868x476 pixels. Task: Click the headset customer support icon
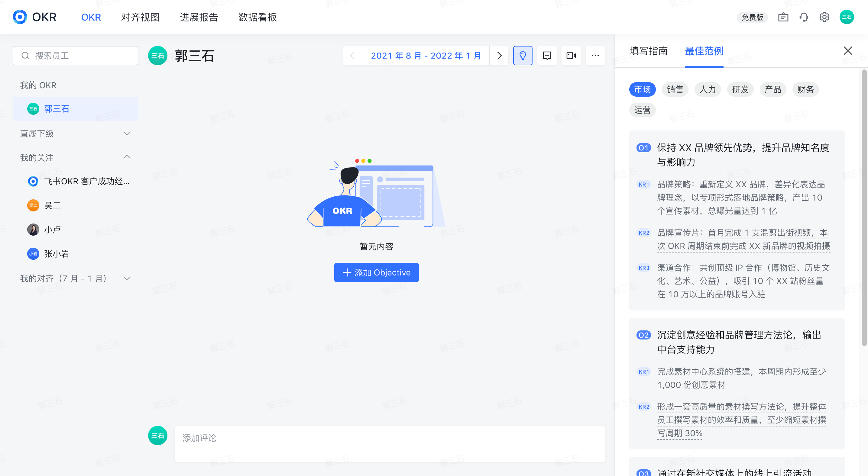coord(804,17)
